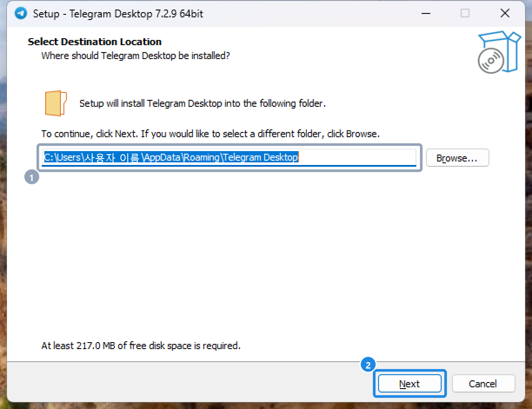Open the Browse folder dialog
This screenshot has height=409, width=532.
[457, 158]
